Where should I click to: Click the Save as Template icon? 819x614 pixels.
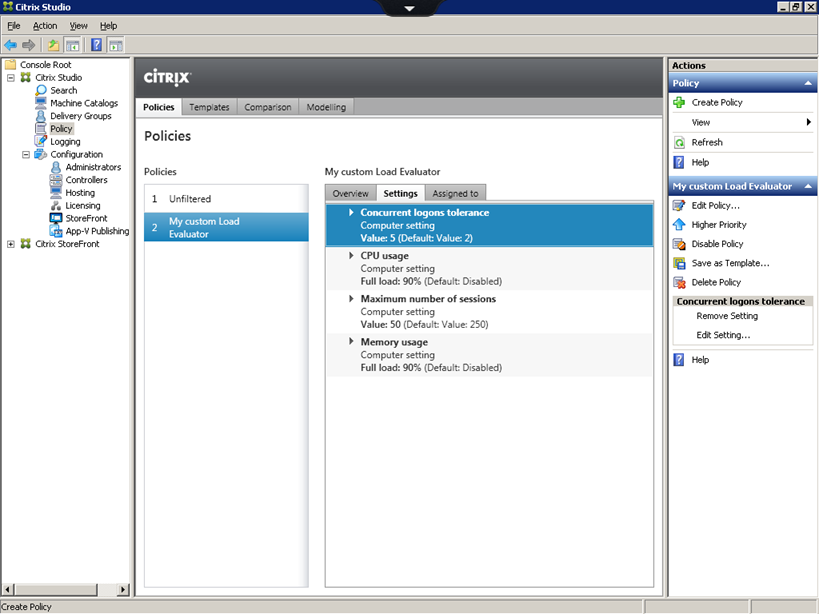point(679,263)
